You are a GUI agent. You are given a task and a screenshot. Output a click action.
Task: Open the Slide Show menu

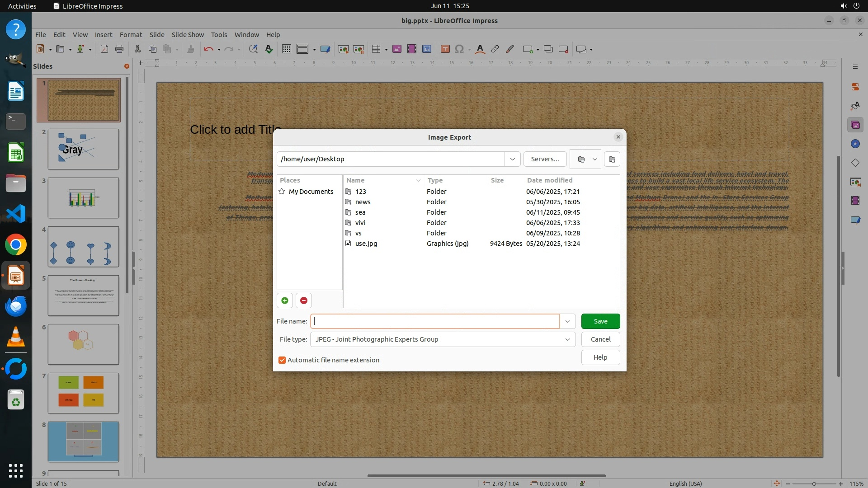[188, 35]
